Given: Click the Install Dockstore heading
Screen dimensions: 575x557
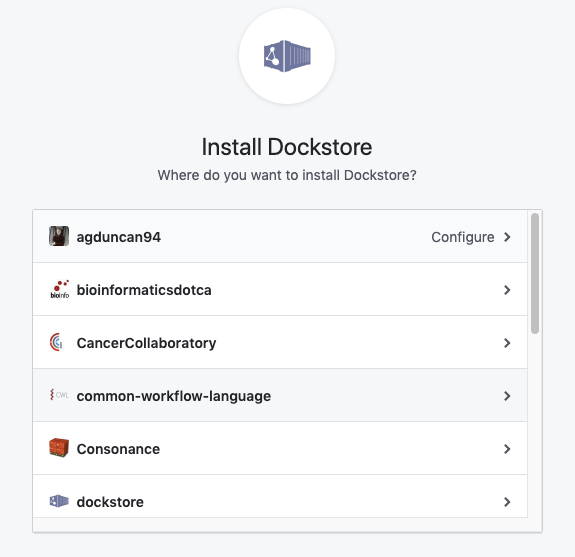Looking at the screenshot, I should click(x=287, y=147).
